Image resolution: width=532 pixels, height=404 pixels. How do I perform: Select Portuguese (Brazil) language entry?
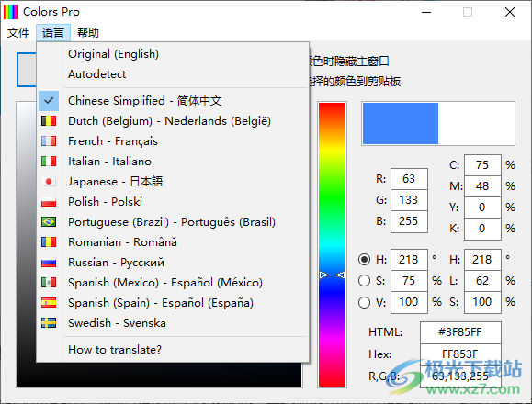(x=173, y=222)
